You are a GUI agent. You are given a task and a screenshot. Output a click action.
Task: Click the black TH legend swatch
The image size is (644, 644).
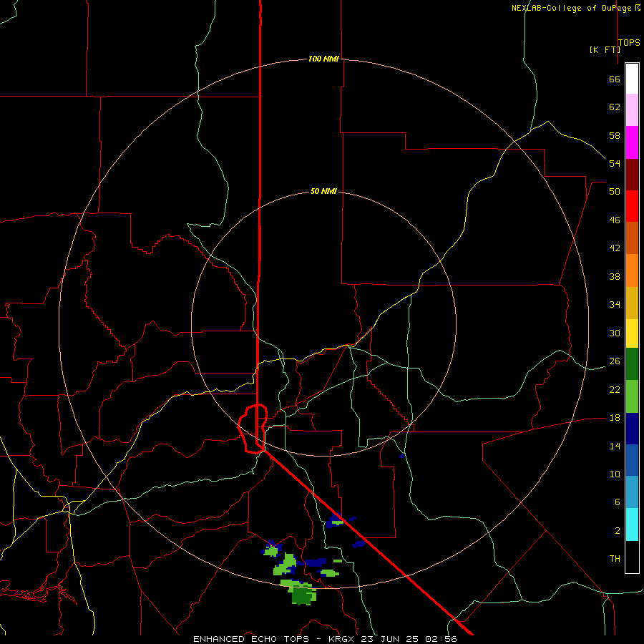(632, 557)
